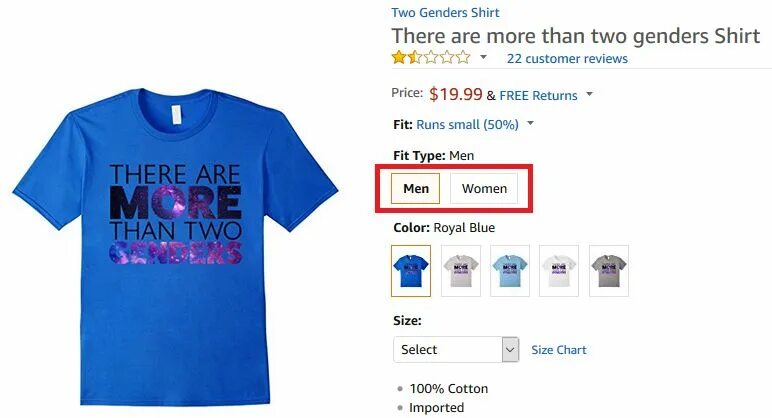Open the Size Chart link
This screenshot has width=772, height=418.
tap(559, 350)
